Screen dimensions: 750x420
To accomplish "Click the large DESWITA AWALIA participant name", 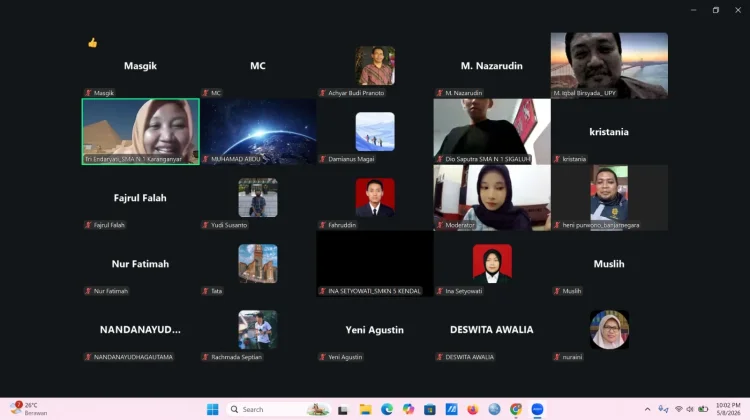I will pos(492,330).
